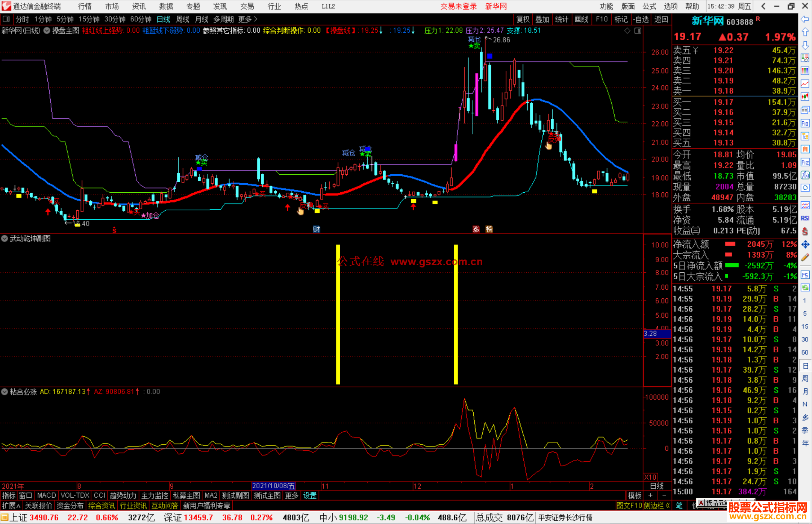Click the 模板 template button
The image size is (812, 524).
pyautogui.click(x=635, y=495)
